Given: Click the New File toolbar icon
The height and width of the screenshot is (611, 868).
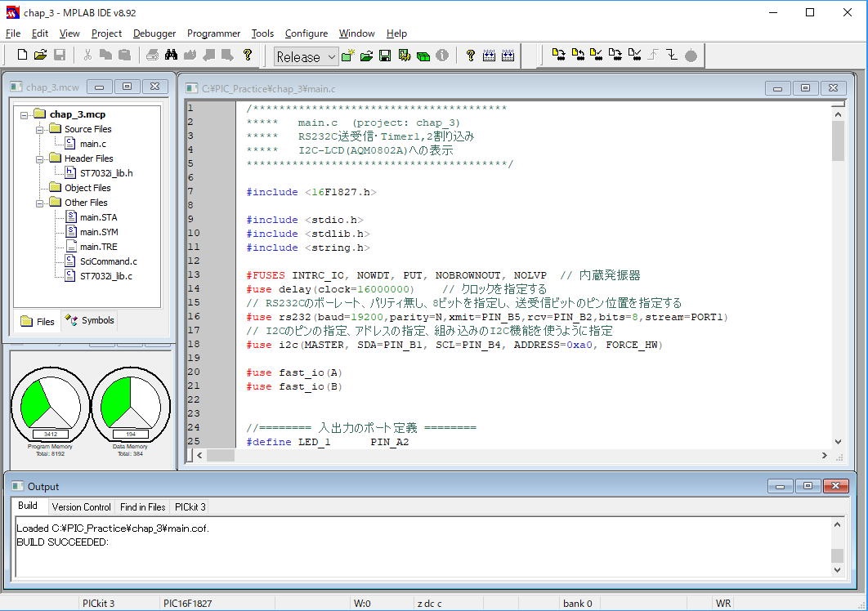Looking at the screenshot, I should point(22,56).
